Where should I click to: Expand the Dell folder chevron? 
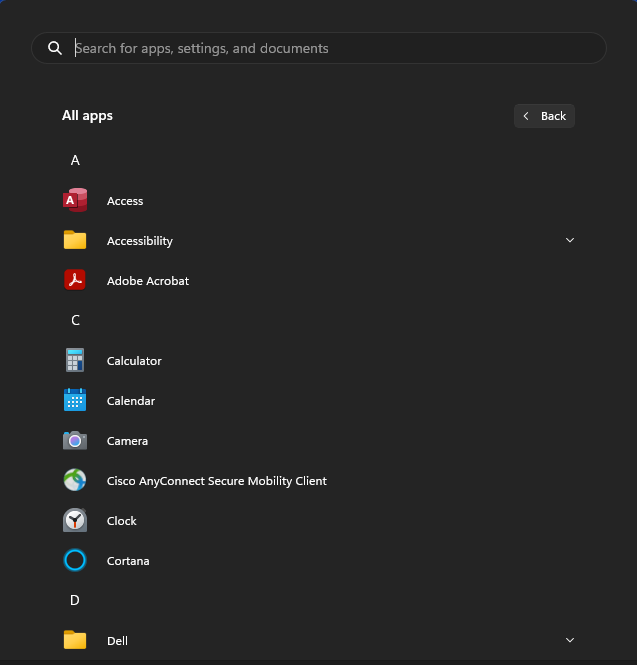point(570,640)
